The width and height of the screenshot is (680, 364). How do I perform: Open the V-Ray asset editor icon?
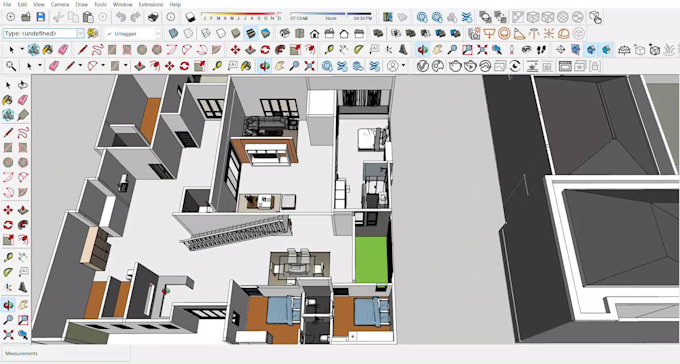[x=423, y=66]
